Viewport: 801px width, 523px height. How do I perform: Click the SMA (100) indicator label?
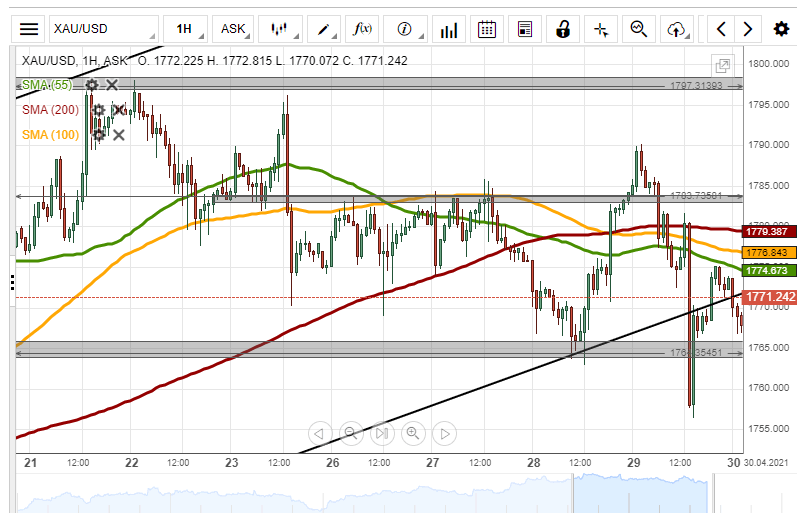(x=50, y=134)
